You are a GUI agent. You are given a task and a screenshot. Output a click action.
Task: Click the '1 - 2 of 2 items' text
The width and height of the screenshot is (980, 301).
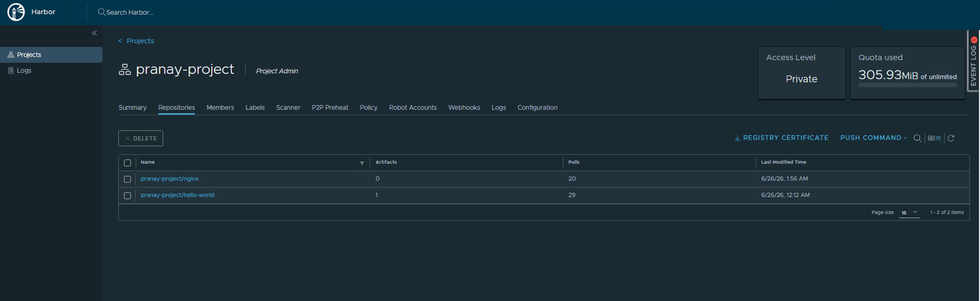coord(947,213)
